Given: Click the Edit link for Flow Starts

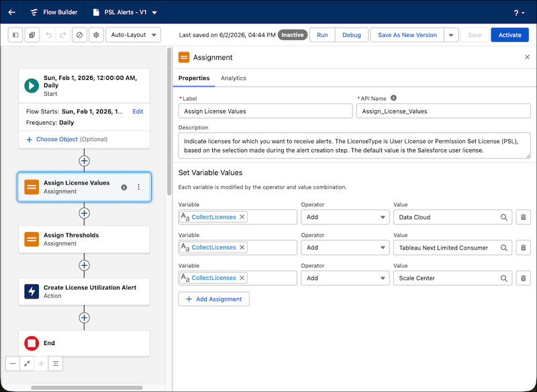Looking at the screenshot, I should click(138, 111).
